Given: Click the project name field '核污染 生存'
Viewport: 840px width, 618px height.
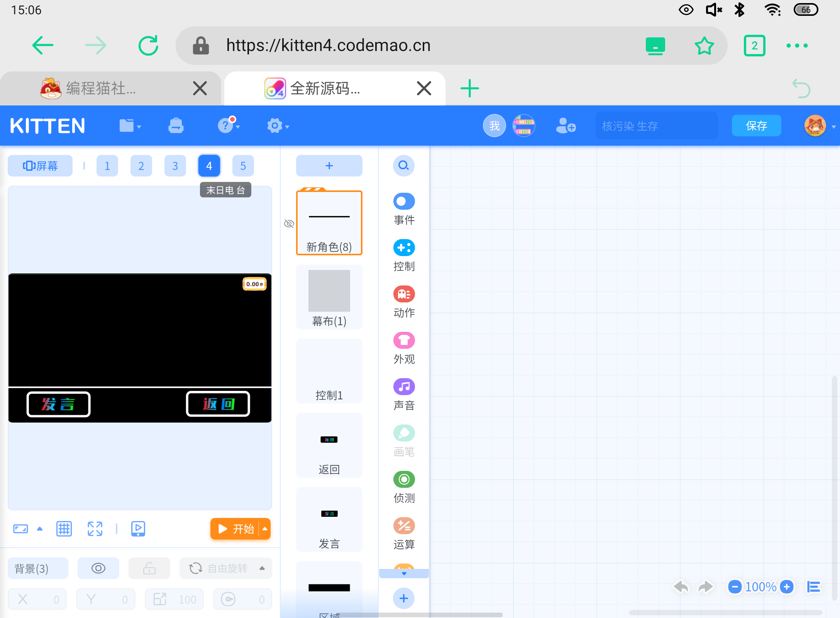Looking at the screenshot, I should 657,126.
